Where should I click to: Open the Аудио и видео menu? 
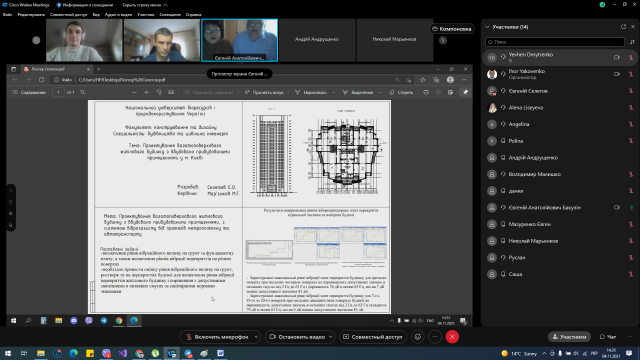(x=118, y=14)
